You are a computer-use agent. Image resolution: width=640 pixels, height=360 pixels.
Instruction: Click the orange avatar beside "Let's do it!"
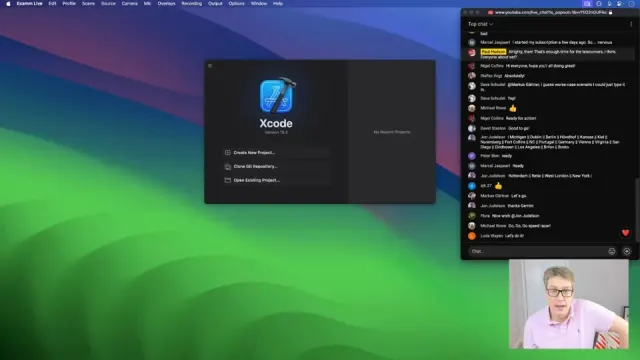pos(472,236)
